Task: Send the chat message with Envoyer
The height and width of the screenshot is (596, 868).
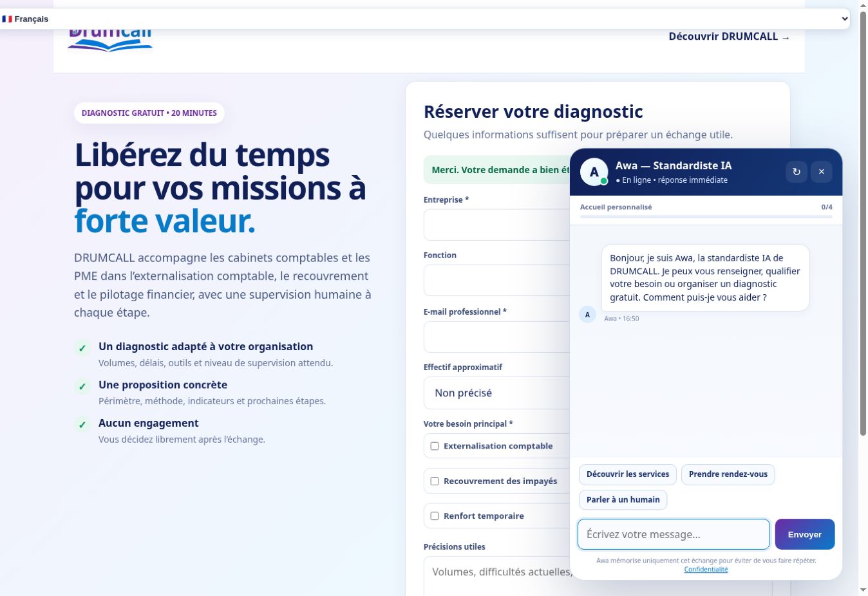Action: click(x=805, y=534)
